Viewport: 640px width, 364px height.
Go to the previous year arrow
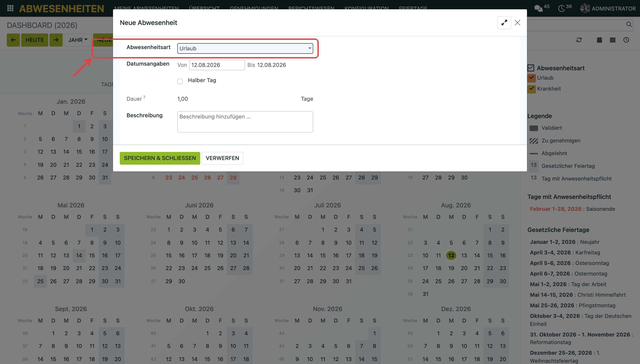click(13, 40)
